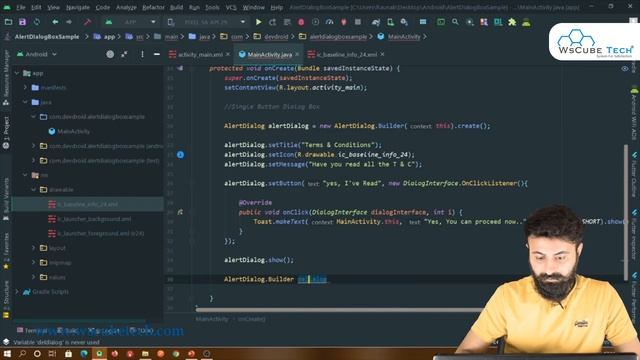
Task: Open AVD Manager device icon
Action: click(x=390, y=22)
